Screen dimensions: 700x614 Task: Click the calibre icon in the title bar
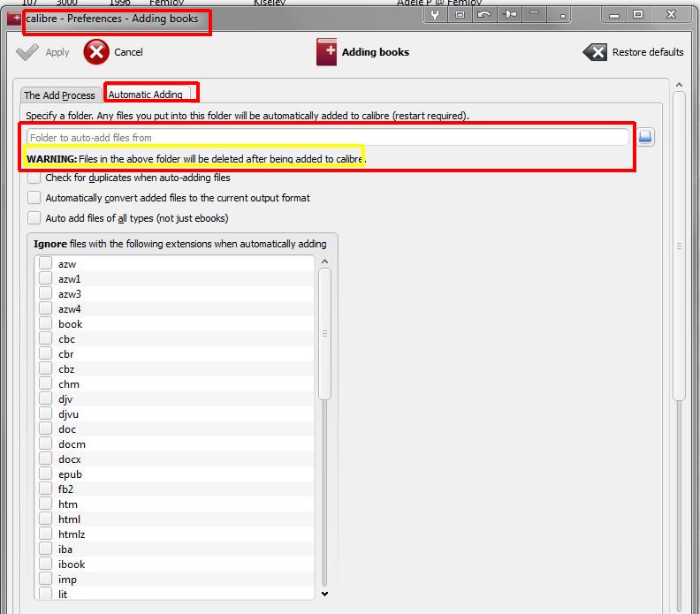(x=14, y=19)
